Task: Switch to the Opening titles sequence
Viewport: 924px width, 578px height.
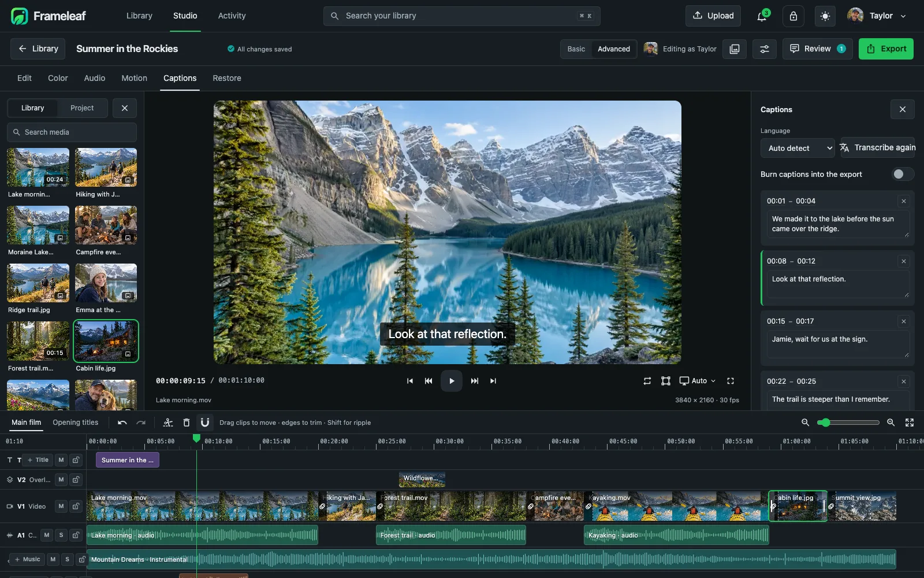Action: [x=76, y=423]
